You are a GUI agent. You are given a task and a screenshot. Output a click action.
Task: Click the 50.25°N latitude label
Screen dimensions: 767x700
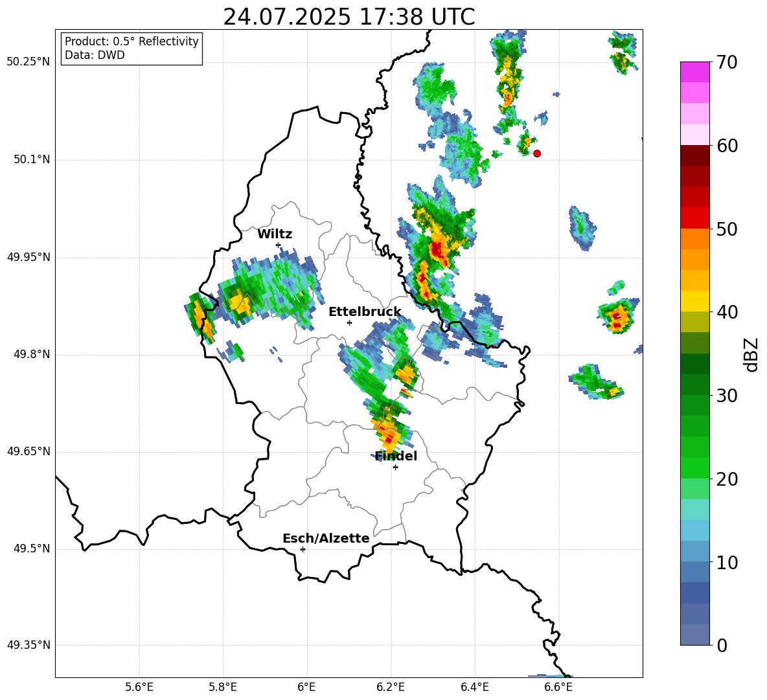click(29, 62)
